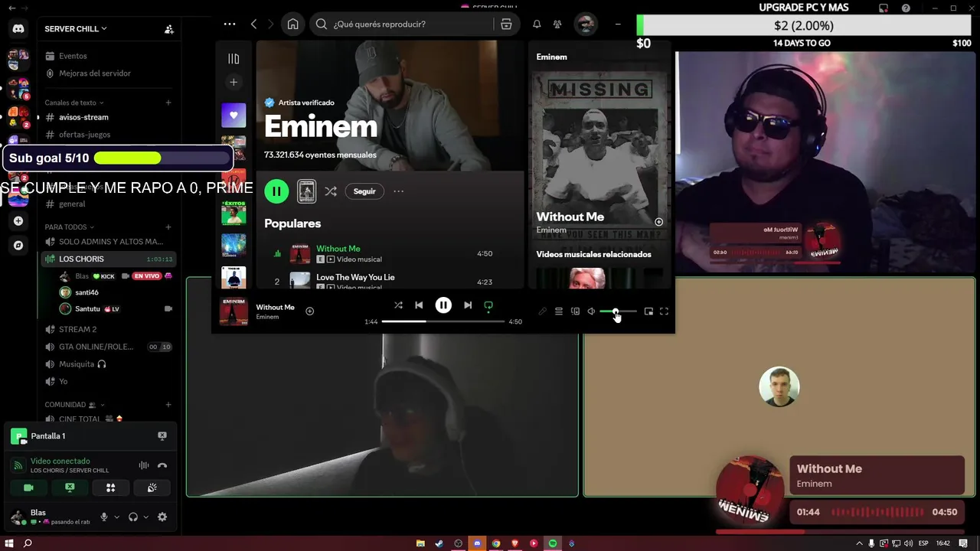Deafen with the headphones icon
Screen dimensions: 980x551
pos(133,517)
